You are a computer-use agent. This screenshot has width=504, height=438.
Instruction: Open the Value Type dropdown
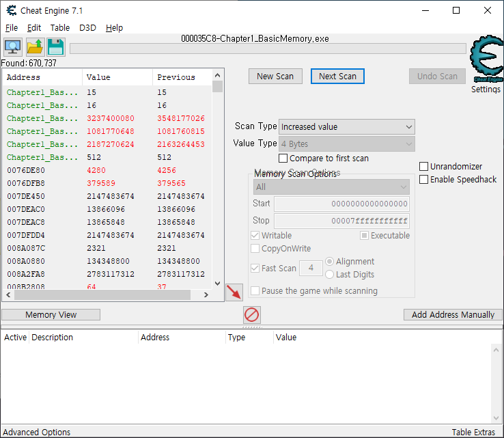(x=347, y=143)
